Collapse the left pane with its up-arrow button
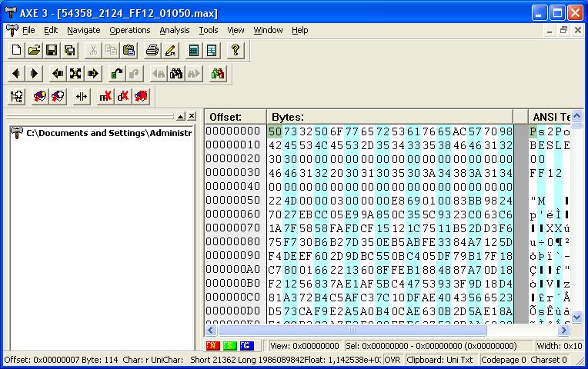The image size is (588, 369). [181, 117]
